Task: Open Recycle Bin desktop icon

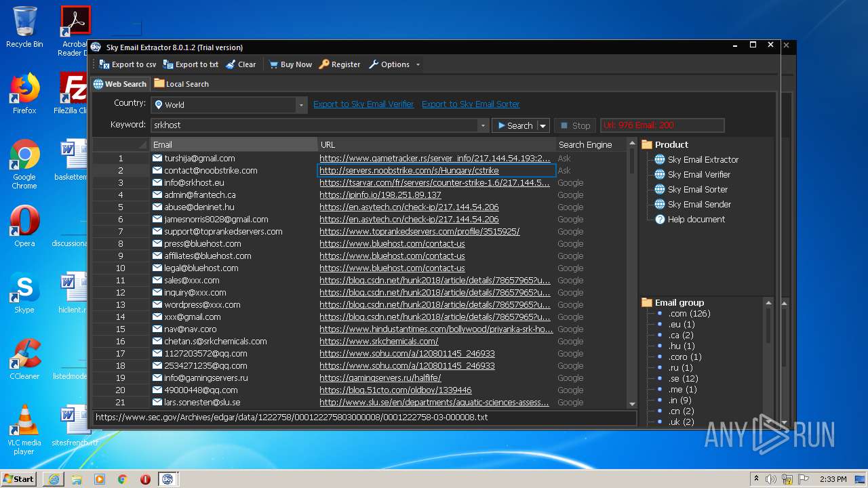Action: click(24, 27)
